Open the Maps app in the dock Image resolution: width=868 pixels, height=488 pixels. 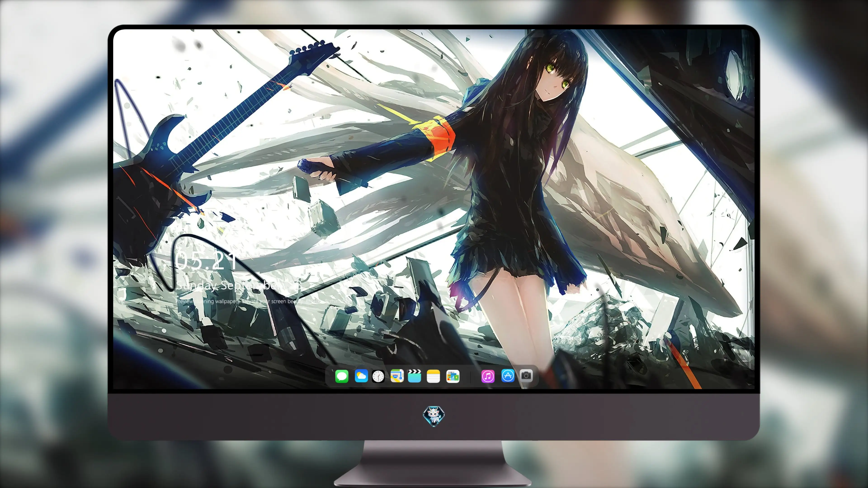(x=397, y=375)
